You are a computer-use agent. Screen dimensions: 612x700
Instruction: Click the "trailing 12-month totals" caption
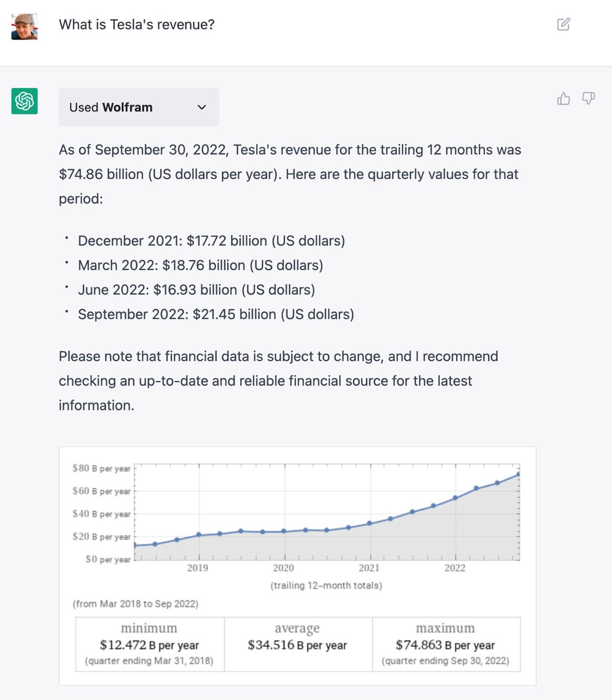click(326, 585)
